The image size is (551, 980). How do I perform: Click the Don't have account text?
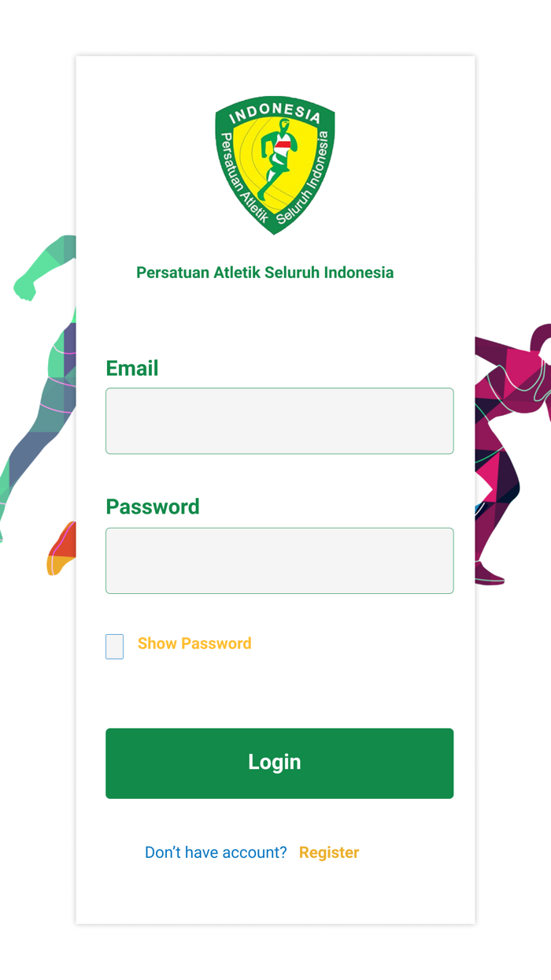(214, 852)
